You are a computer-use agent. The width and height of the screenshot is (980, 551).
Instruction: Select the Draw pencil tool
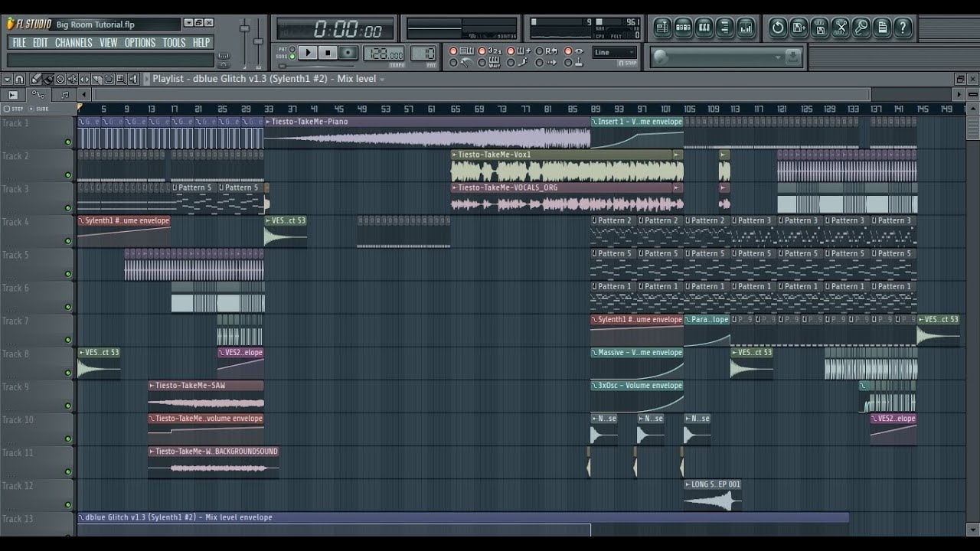click(36, 79)
